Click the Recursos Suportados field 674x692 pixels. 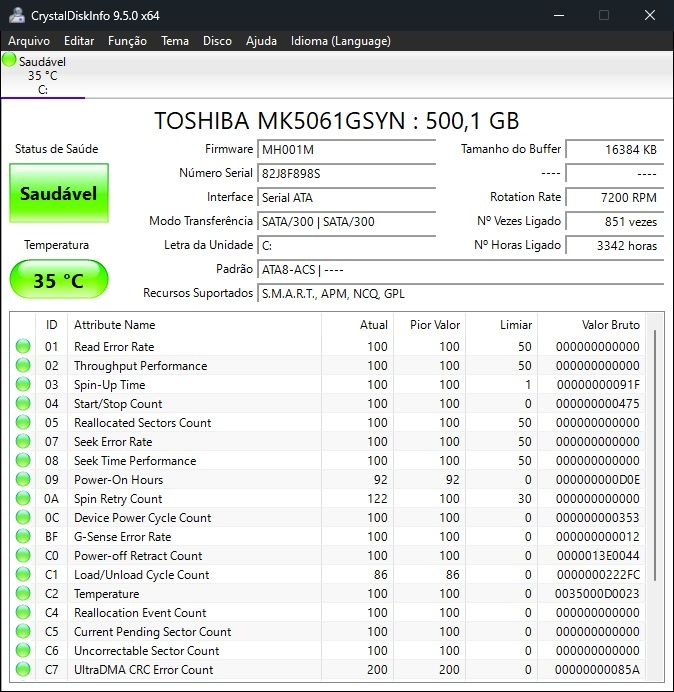click(460, 293)
